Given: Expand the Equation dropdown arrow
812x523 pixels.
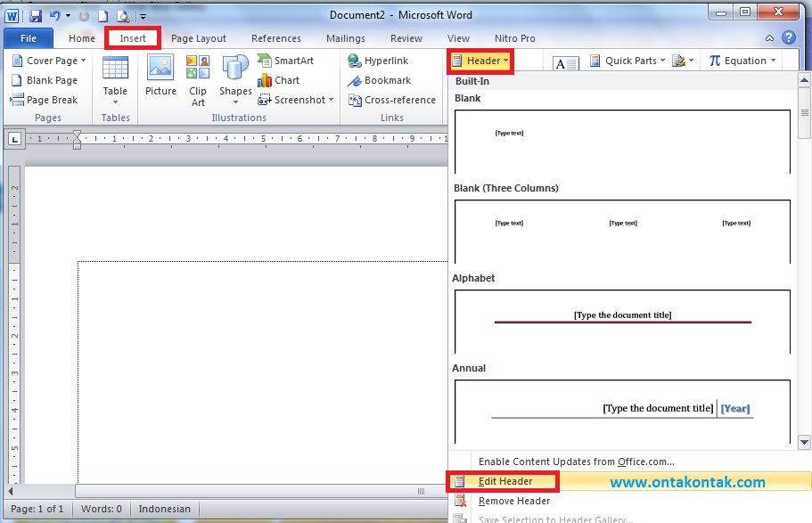Looking at the screenshot, I should (x=773, y=61).
